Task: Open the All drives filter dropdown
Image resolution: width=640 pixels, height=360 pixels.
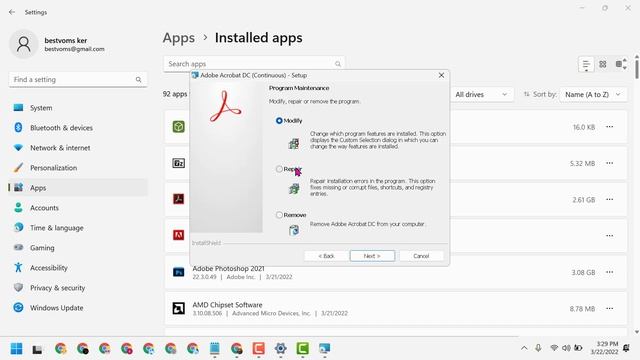Action: click(482, 95)
